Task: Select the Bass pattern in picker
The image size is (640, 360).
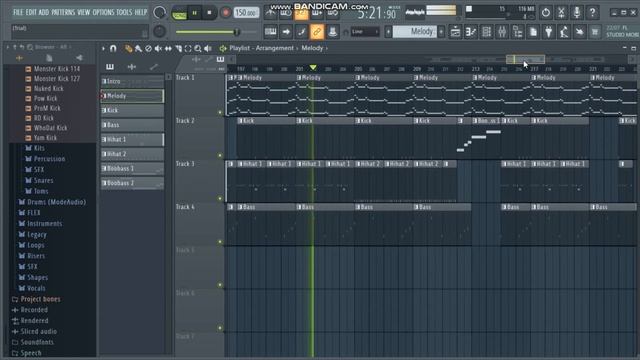Action: pyautogui.click(x=132, y=125)
